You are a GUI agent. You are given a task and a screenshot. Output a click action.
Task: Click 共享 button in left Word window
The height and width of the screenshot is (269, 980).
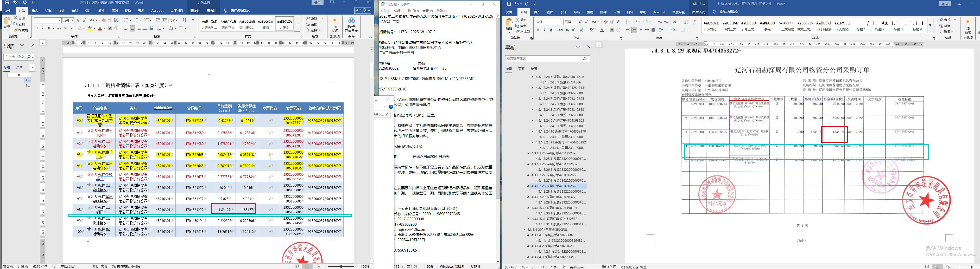point(363,11)
